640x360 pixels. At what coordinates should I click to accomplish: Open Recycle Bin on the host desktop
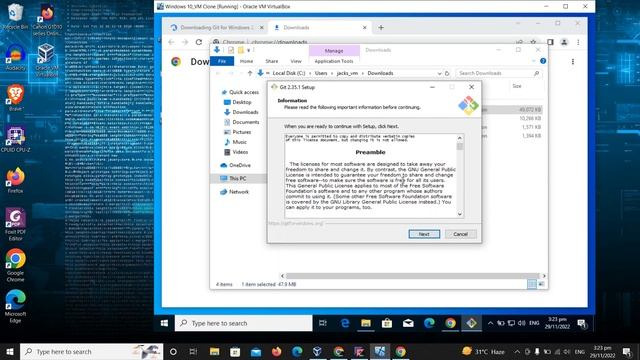click(x=15, y=16)
